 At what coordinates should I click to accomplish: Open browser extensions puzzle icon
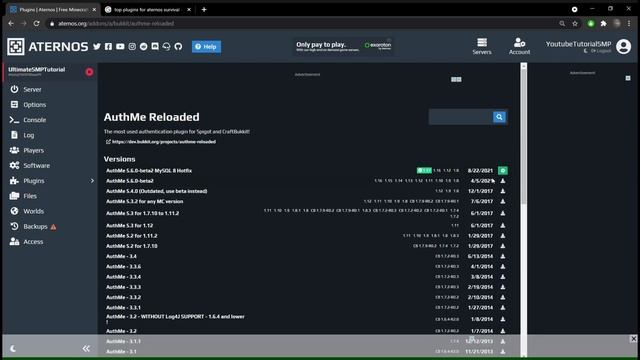(x=603, y=24)
